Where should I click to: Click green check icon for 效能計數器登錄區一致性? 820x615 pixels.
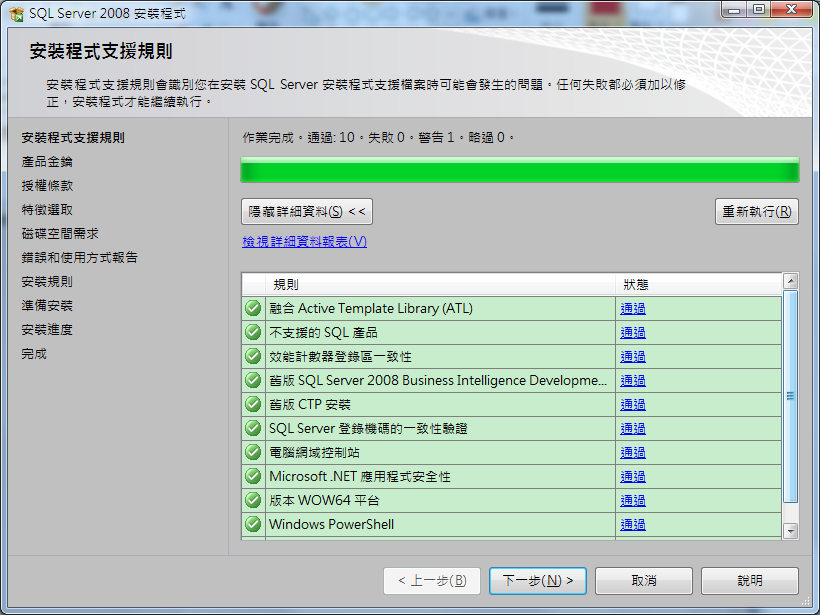tap(253, 357)
